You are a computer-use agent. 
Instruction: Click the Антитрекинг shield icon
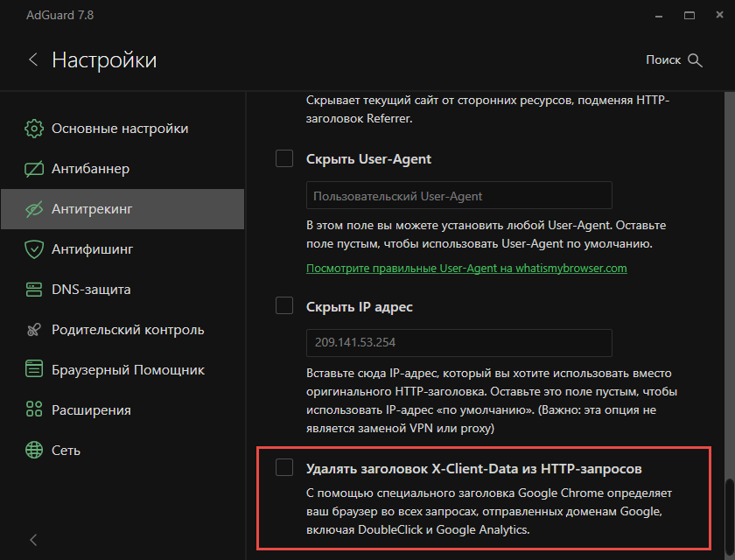click(x=33, y=208)
